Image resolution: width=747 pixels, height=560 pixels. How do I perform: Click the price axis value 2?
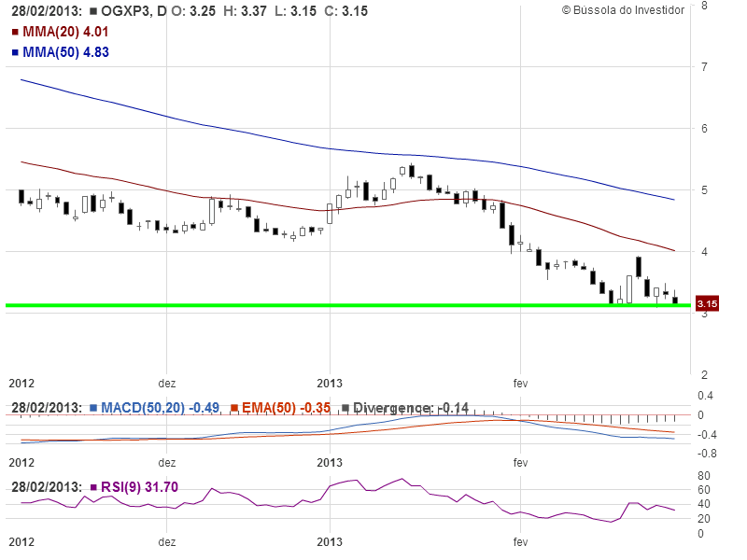click(704, 375)
